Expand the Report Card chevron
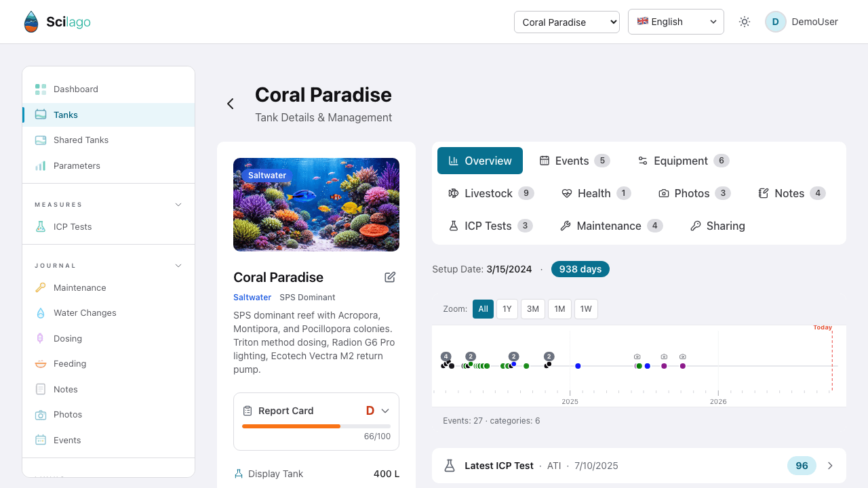The image size is (868, 488). [385, 411]
